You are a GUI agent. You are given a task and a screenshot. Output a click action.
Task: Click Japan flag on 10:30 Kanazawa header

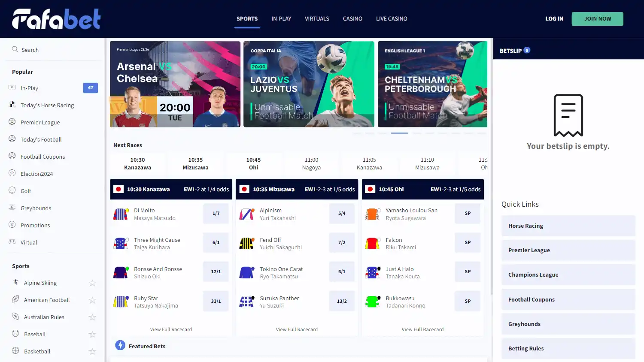point(118,189)
